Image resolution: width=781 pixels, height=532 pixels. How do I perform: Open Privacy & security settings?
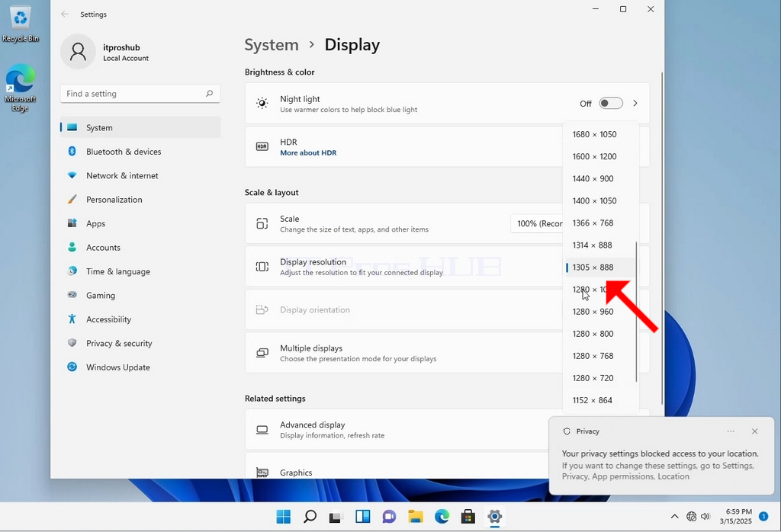coord(140,343)
